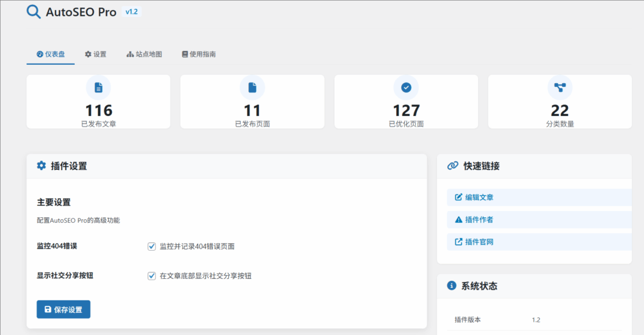
Task: Click the 22 category count
Action: tap(560, 111)
